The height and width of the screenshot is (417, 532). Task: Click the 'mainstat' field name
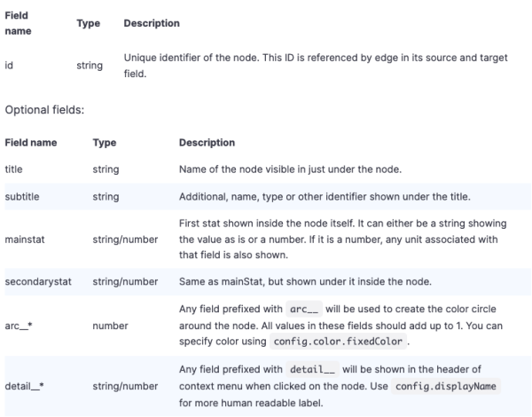(25, 240)
